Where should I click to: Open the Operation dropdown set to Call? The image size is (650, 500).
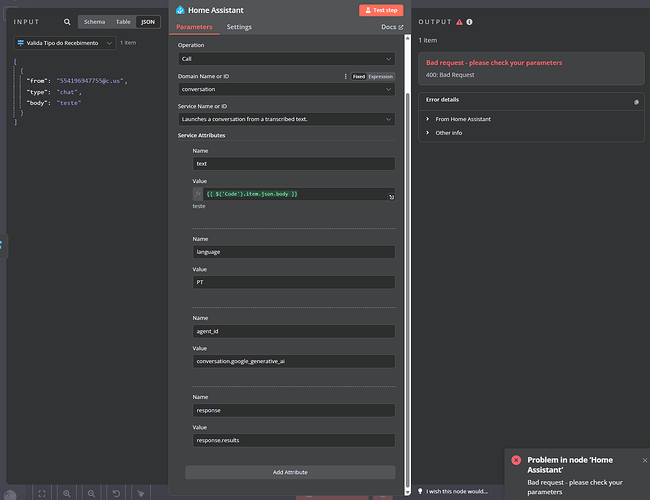click(286, 59)
